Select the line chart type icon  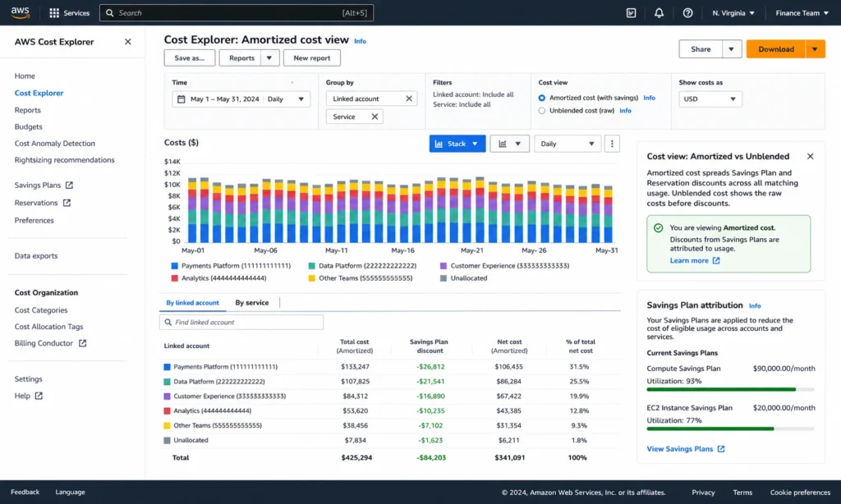pyautogui.click(x=503, y=144)
